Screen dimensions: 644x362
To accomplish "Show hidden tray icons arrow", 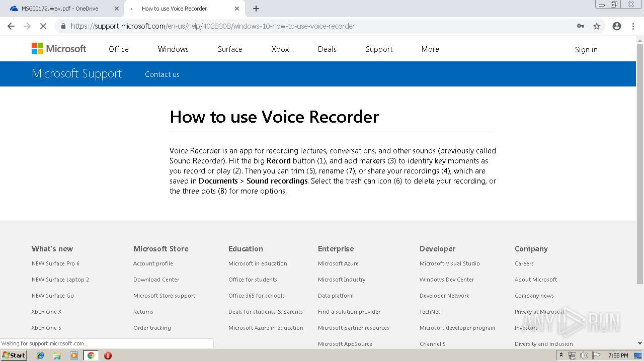I will click(561, 355).
